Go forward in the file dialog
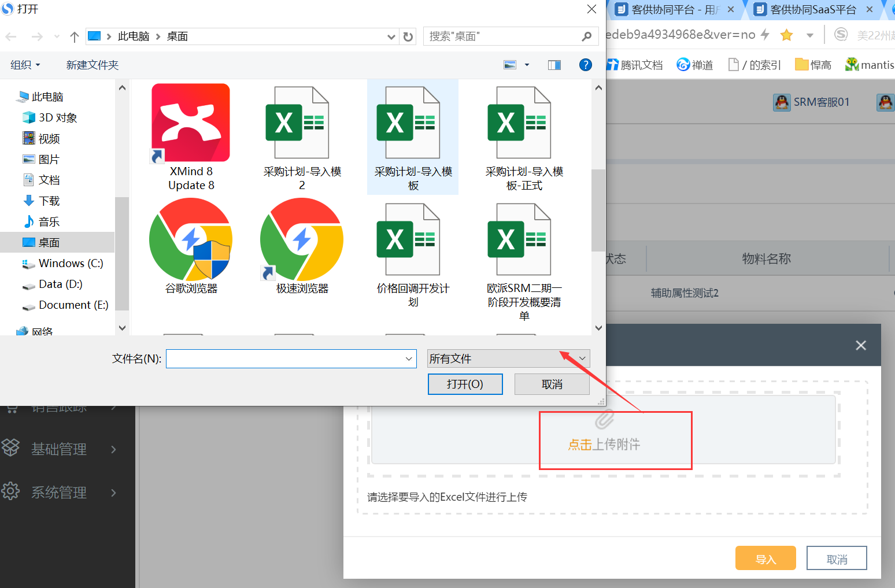 pos(37,36)
